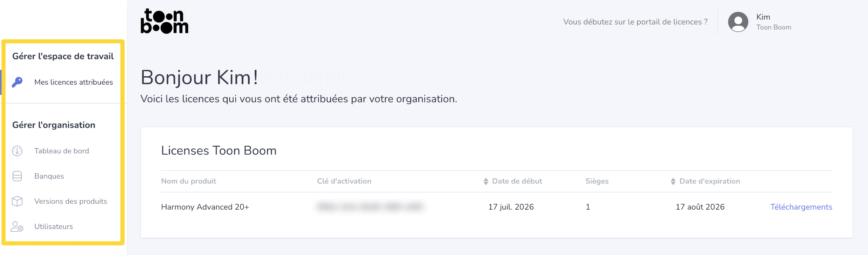This screenshot has width=868, height=255.
Task: Click Vous débutez sur le portail link
Action: pyautogui.click(x=635, y=22)
